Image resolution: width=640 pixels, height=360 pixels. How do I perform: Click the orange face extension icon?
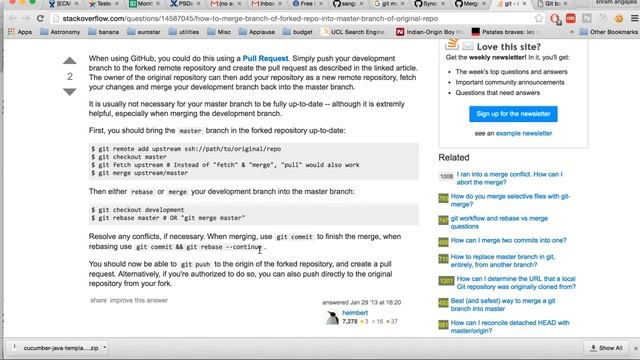point(619,18)
